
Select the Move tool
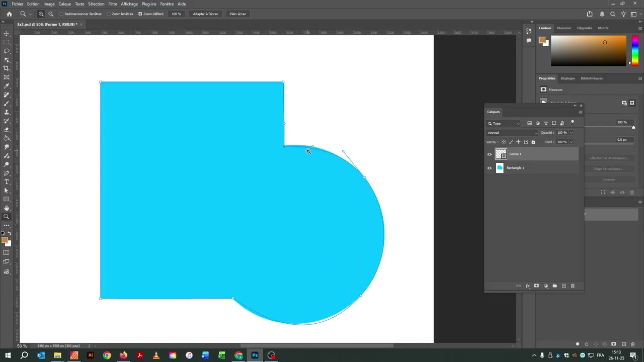(7, 34)
